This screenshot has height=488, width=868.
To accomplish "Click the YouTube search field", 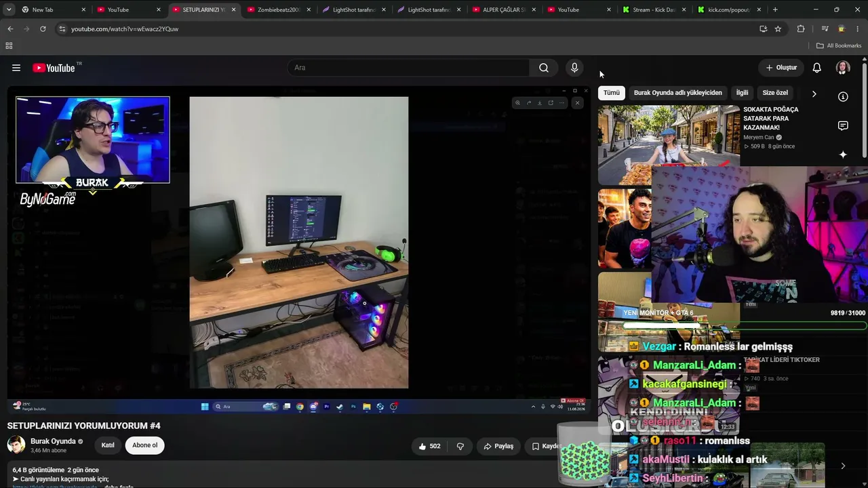I will tap(409, 68).
